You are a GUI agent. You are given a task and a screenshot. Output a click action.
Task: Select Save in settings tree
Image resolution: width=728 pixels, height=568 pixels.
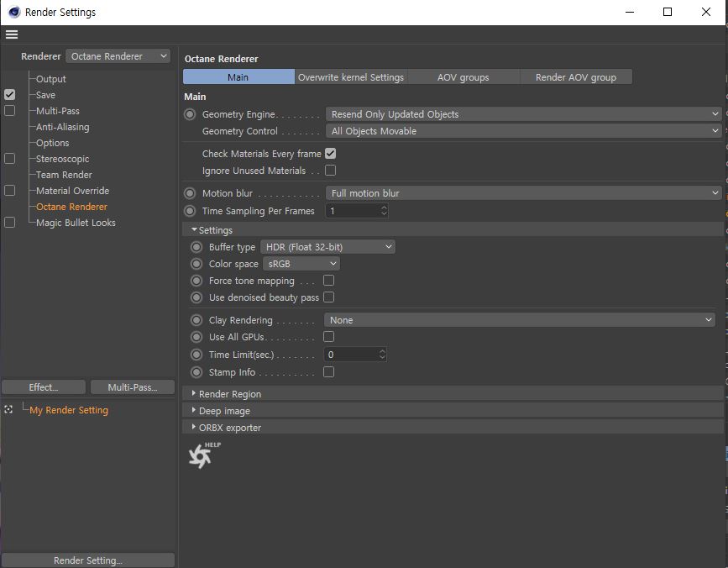[45, 95]
